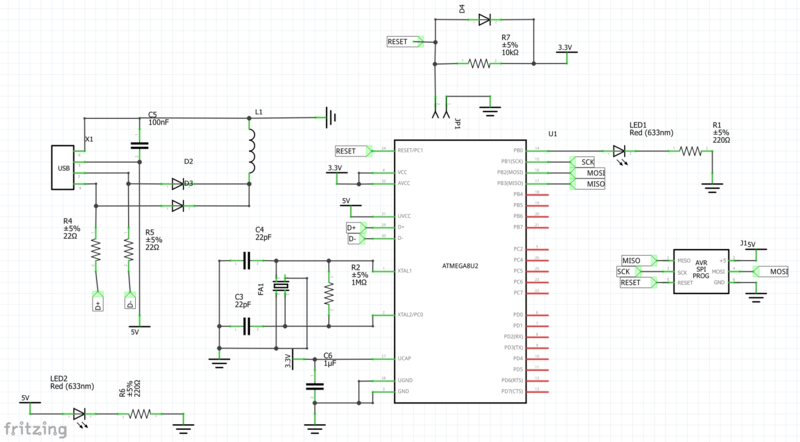Select the LED1 red LED symbol
The width and height of the screenshot is (800, 442).
[x=621, y=151]
